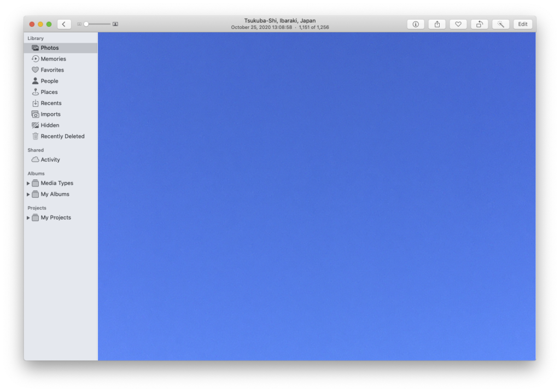Expand the My Projects disclosure triangle
This screenshot has height=392, width=560.
28,218
